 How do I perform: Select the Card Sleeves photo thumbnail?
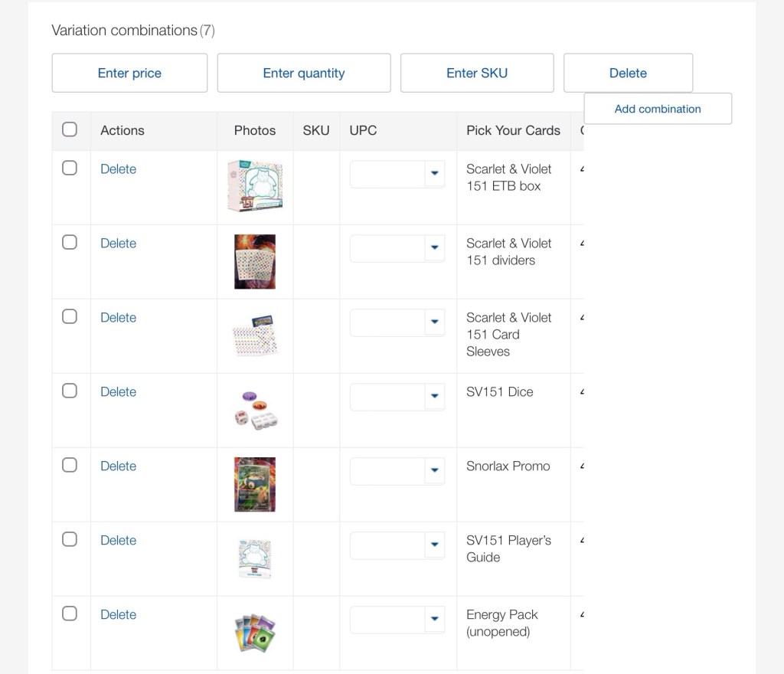(x=255, y=335)
